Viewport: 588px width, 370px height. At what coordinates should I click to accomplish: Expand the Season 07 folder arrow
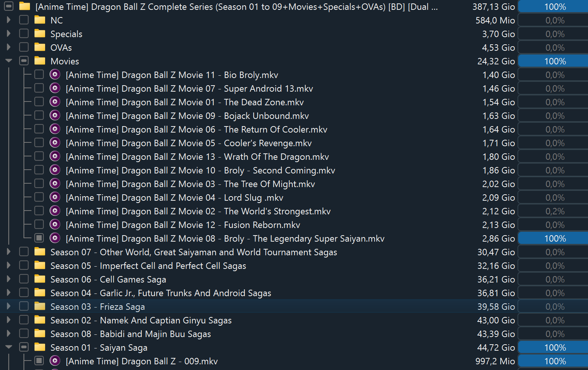tap(9, 252)
